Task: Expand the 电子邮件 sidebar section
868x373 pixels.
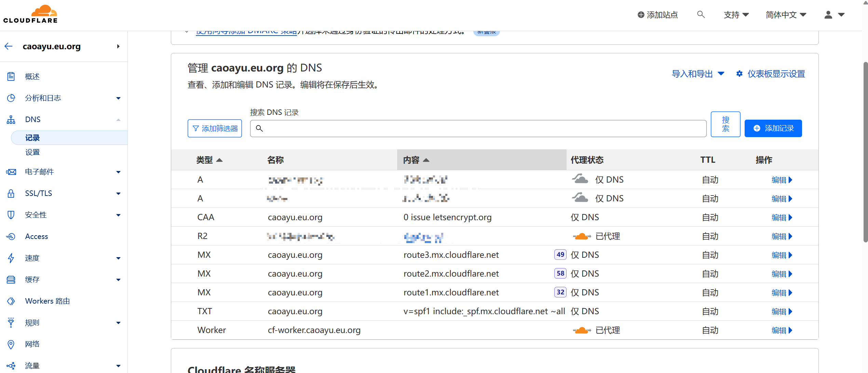Action: (118, 172)
